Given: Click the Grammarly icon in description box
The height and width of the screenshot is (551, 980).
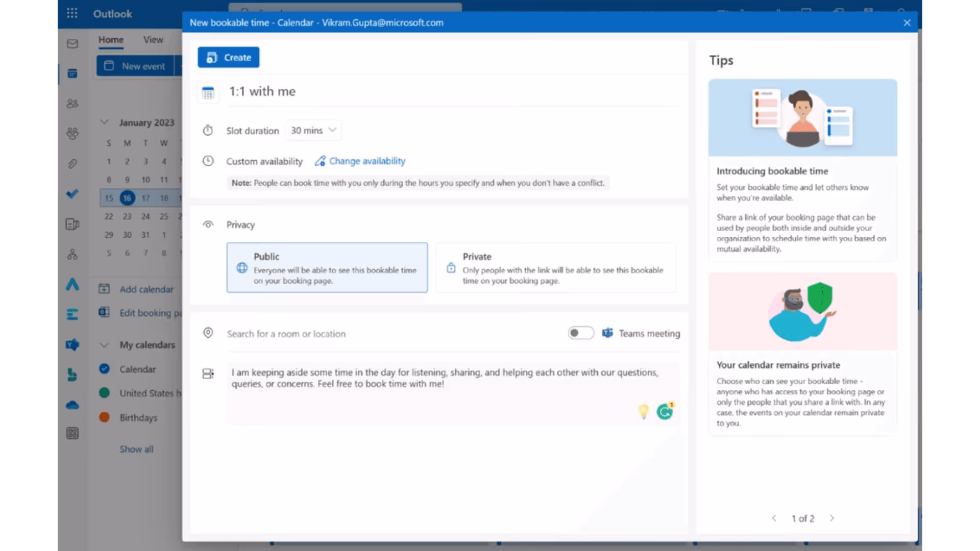Looking at the screenshot, I should coord(665,411).
